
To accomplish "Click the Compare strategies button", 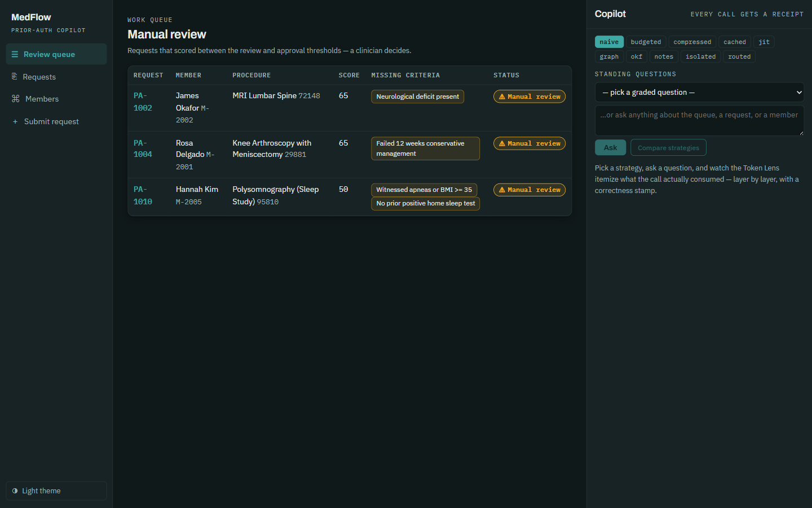I will click(x=668, y=147).
